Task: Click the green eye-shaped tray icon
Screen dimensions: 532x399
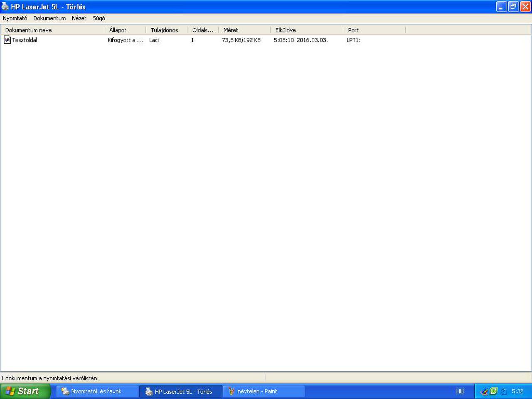Action: click(x=494, y=391)
